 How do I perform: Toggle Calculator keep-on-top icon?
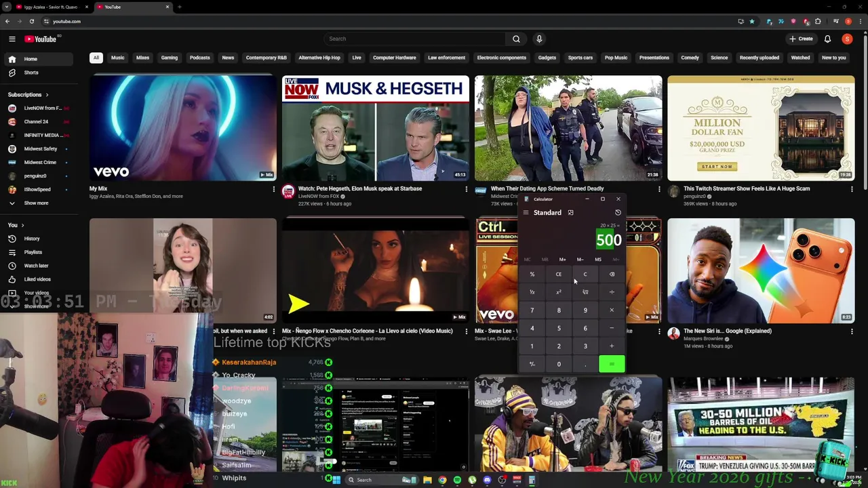click(x=570, y=213)
